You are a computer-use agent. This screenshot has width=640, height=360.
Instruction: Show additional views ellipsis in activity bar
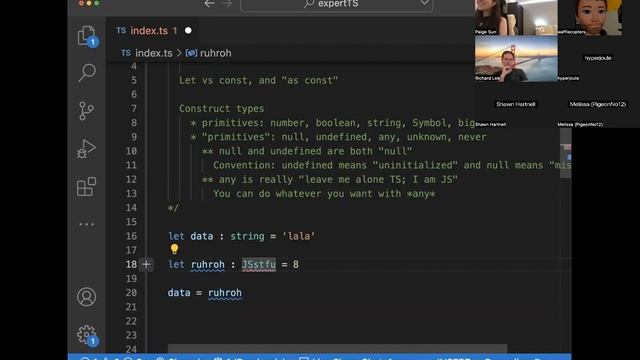(x=87, y=224)
